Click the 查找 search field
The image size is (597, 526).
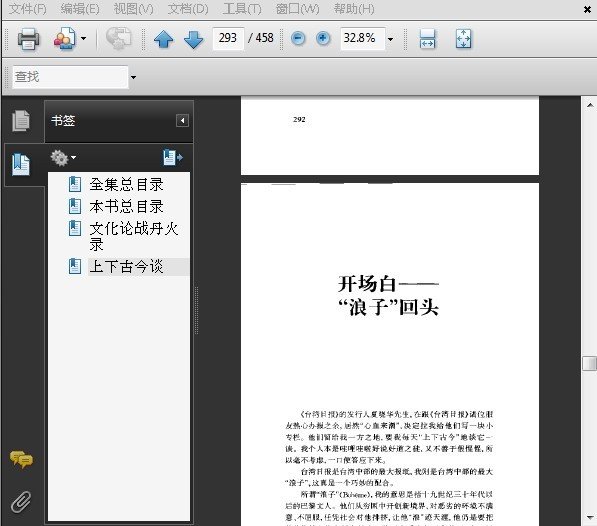coord(70,77)
